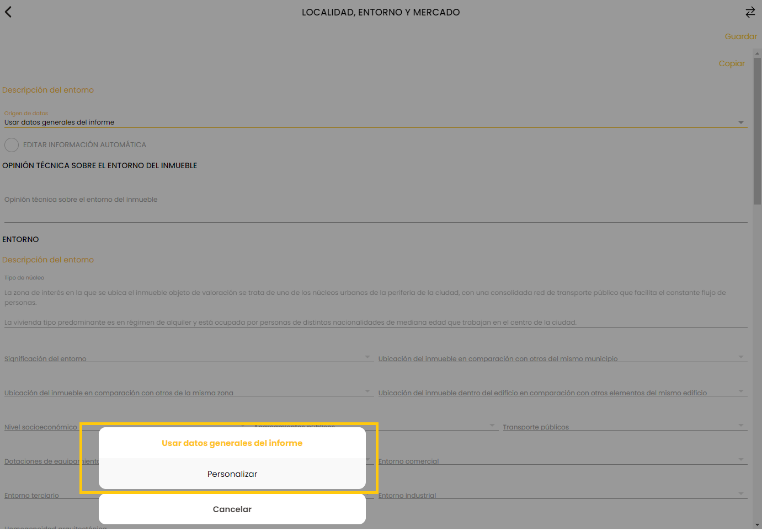Image resolution: width=762 pixels, height=532 pixels.
Task: Expand the 'Entorno comercial' dropdown
Action: 563,461
